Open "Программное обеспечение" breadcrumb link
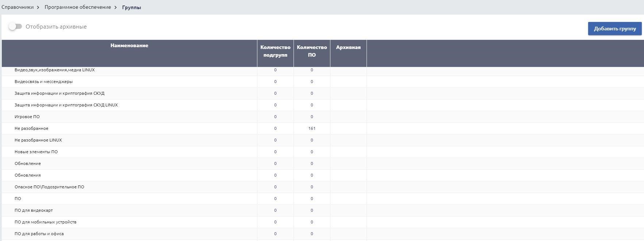 (x=78, y=7)
